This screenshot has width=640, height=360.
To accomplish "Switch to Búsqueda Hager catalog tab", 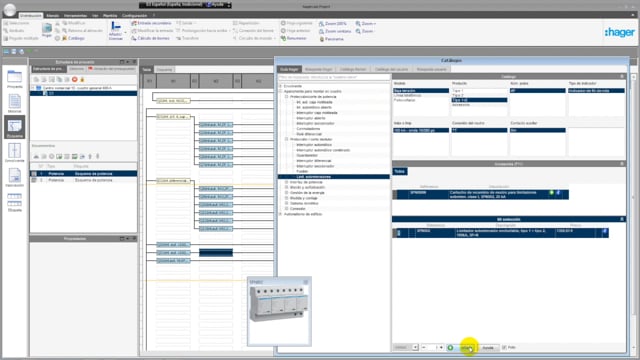I will pyautogui.click(x=319, y=69).
